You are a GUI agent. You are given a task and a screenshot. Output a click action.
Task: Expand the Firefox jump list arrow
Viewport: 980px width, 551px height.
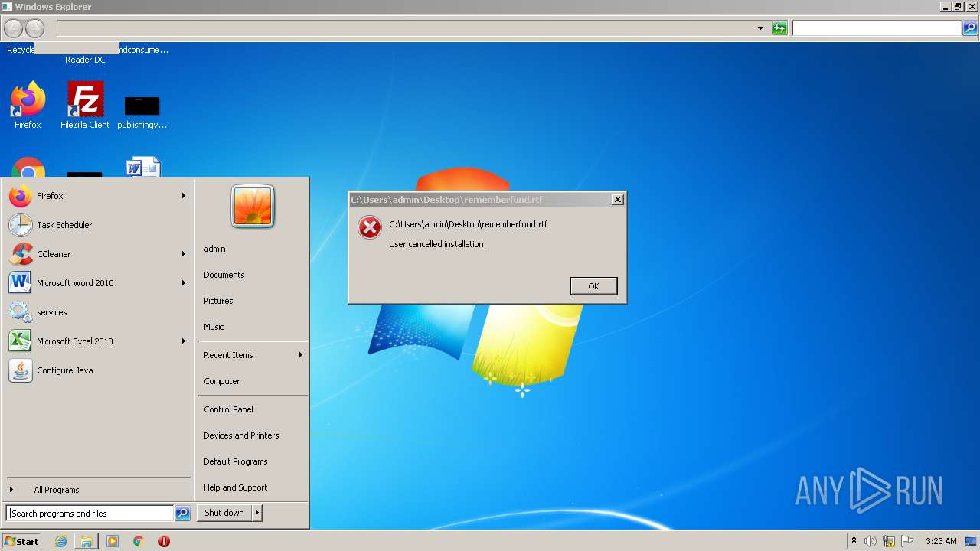tap(184, 196)
